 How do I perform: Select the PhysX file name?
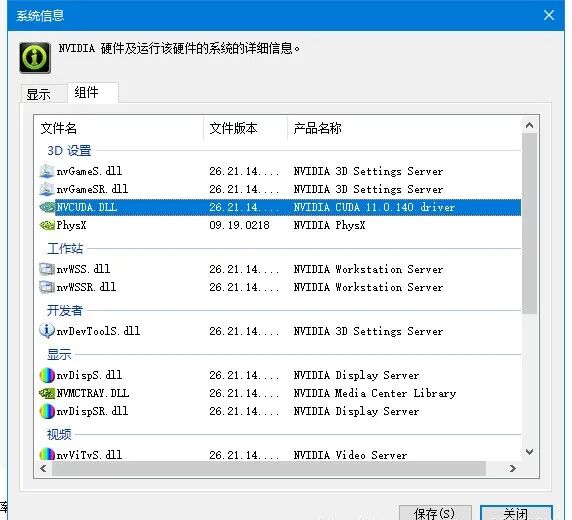coord(71,226)
